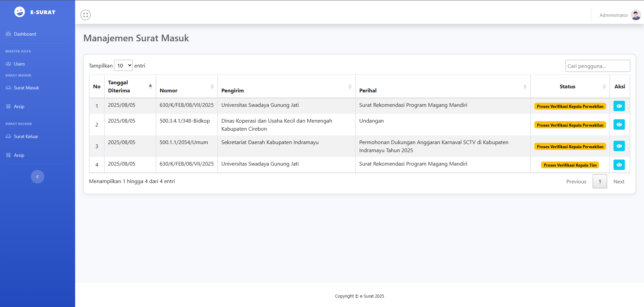View the Sekretariat Daerah letter via eye icon
The image size is (644, 307).
pos(619,146)
